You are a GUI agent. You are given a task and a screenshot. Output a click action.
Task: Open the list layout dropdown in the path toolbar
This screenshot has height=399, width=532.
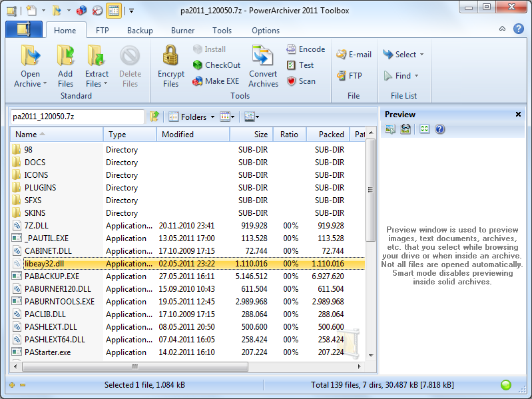[x=252, y=117]
